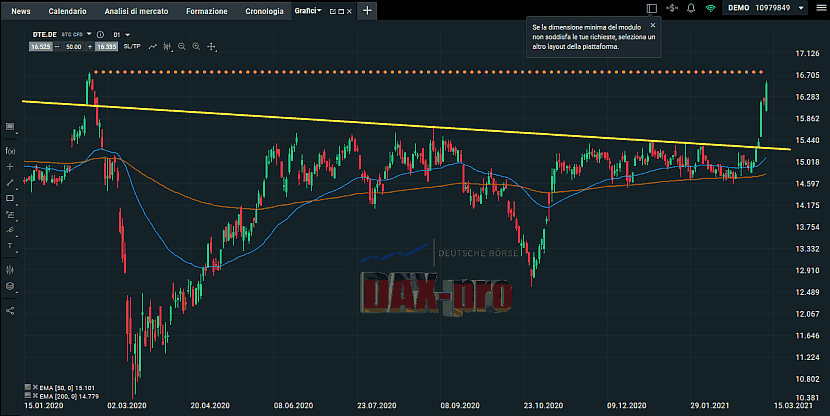Viewport: 830px width, 416px height.
Task: Increase volume with the plus button
Action: point(89,47)
